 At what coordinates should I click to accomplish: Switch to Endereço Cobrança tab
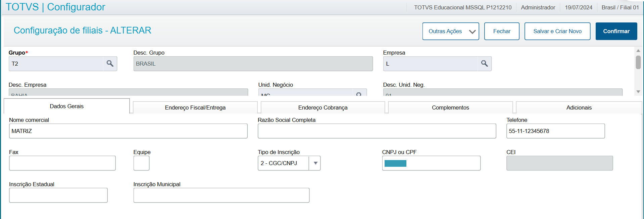[323, 107]
